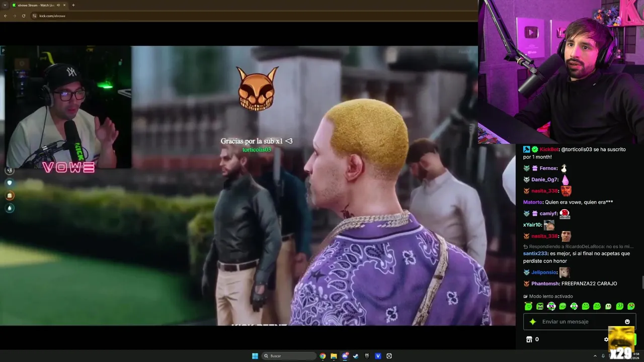Insert the heart-eyes crying green emote

click(x=631, y=306)
